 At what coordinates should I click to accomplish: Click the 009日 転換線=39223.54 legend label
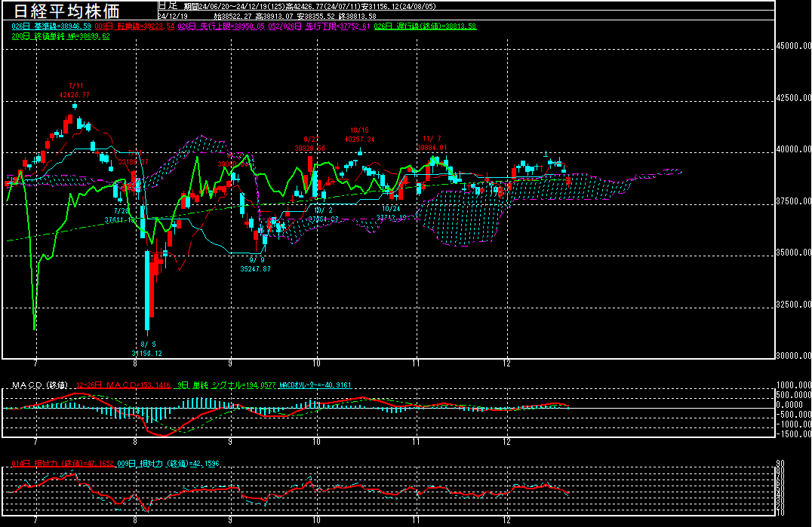click(134, 26)
